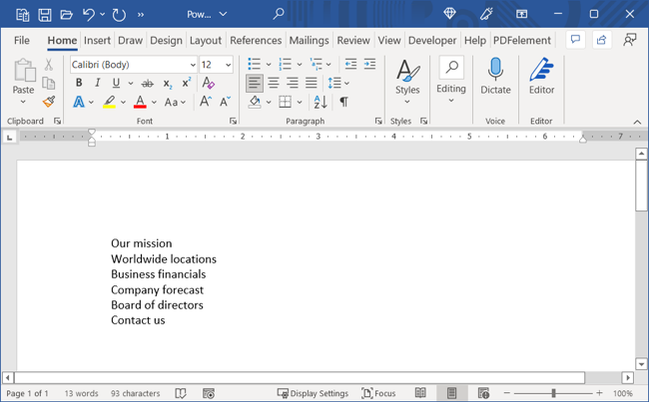Switch to the Design tab
The image size is (649, 402).
[166, 40]
